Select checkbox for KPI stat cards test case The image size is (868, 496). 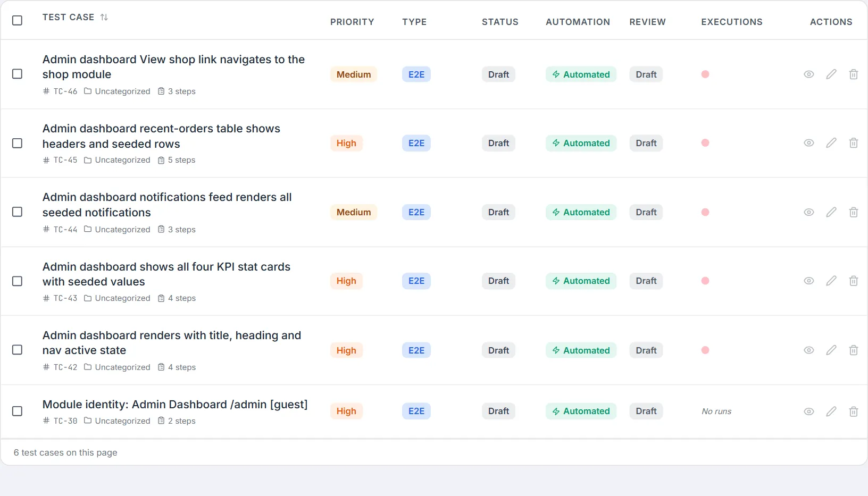17,281
